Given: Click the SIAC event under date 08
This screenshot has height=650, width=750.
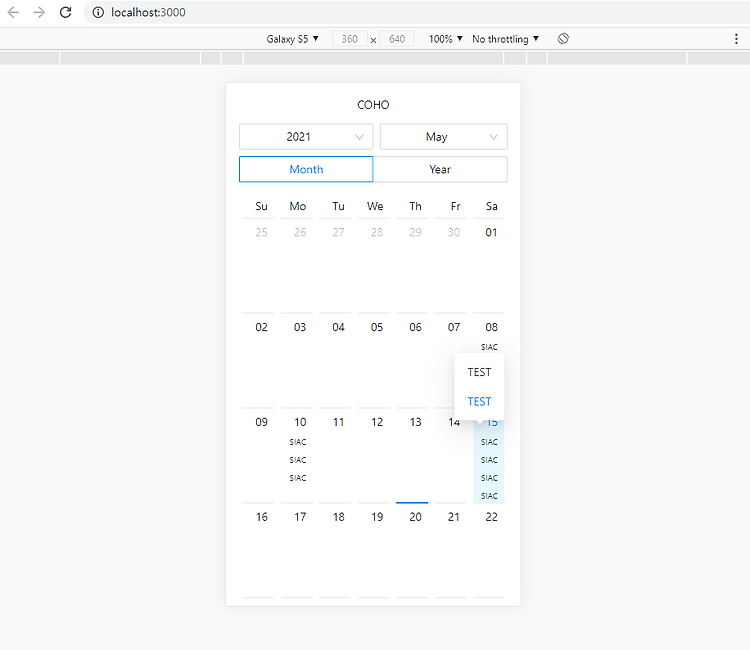Looking at the screenshot, I should coord(489,347).
